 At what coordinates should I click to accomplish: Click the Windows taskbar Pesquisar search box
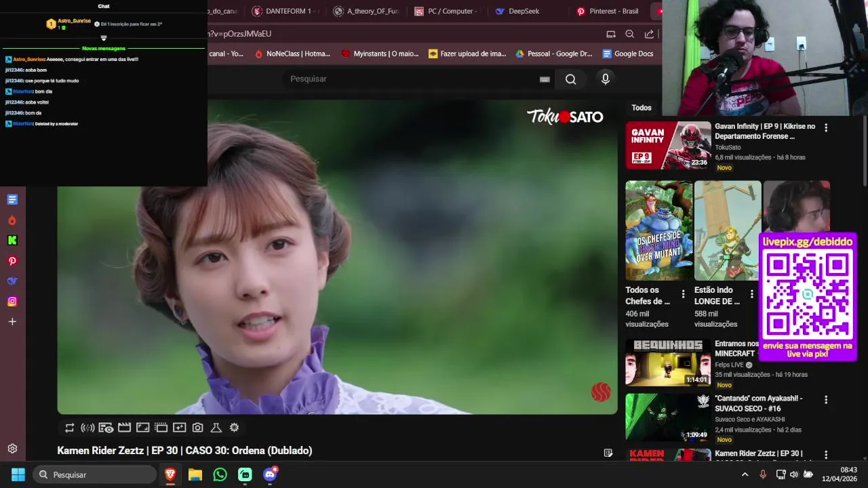pyautogui.click(x=94, y=474)
